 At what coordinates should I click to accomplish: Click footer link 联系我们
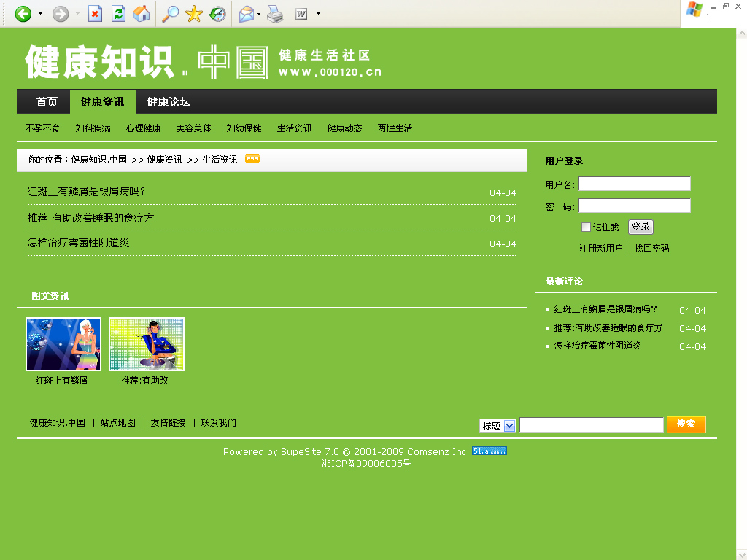point(219,422)
